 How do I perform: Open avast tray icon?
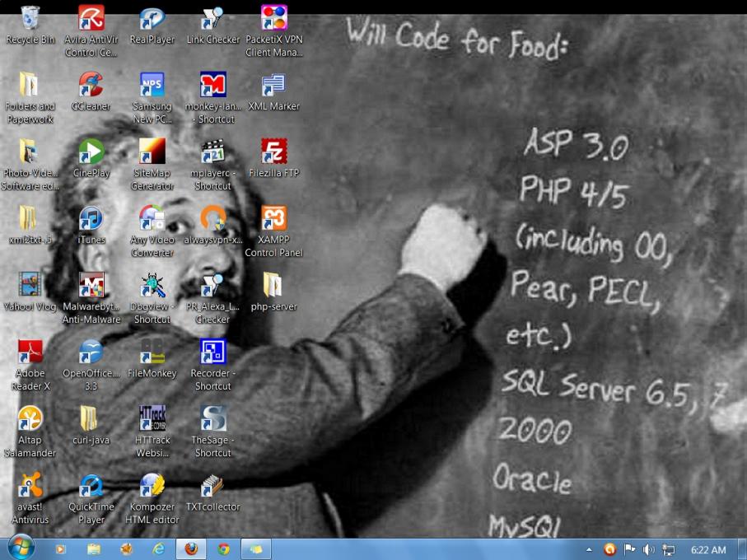click(x=609, y=549)
